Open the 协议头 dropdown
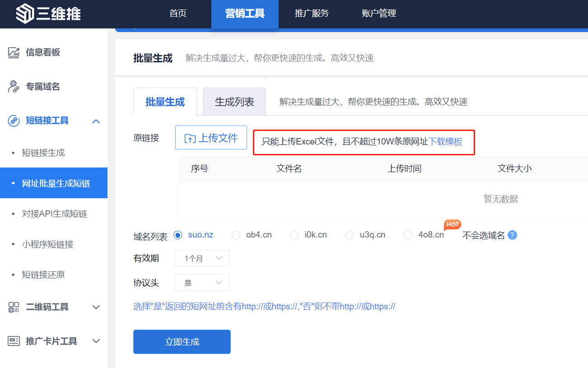 pyautogui.click(x=202, y=283)
